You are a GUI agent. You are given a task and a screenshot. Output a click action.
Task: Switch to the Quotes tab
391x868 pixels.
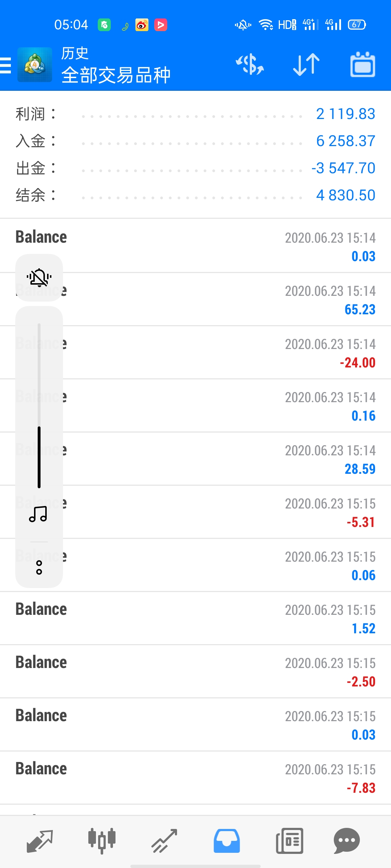[x=40, y=841]
